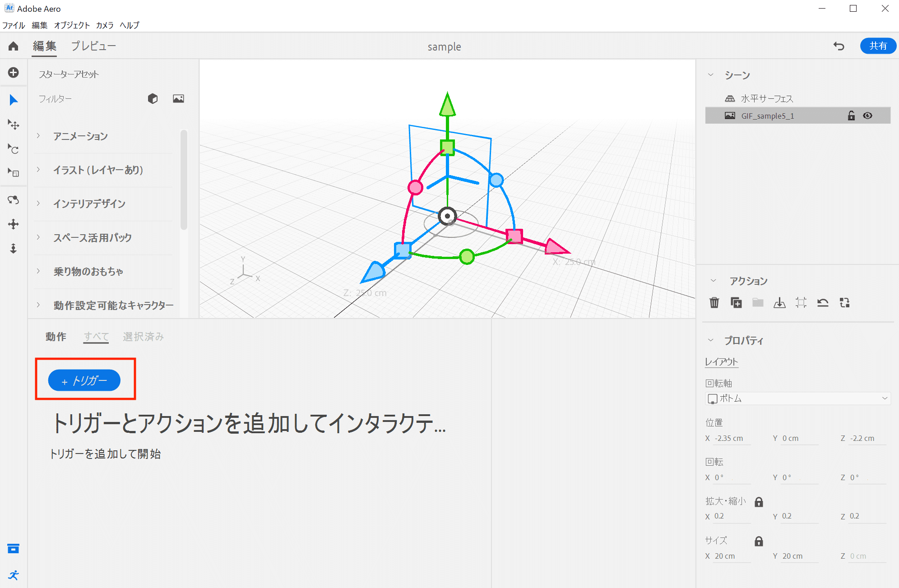
Task: Toggle the scale lock in 拡大・縮小
Action: point(759,501)
